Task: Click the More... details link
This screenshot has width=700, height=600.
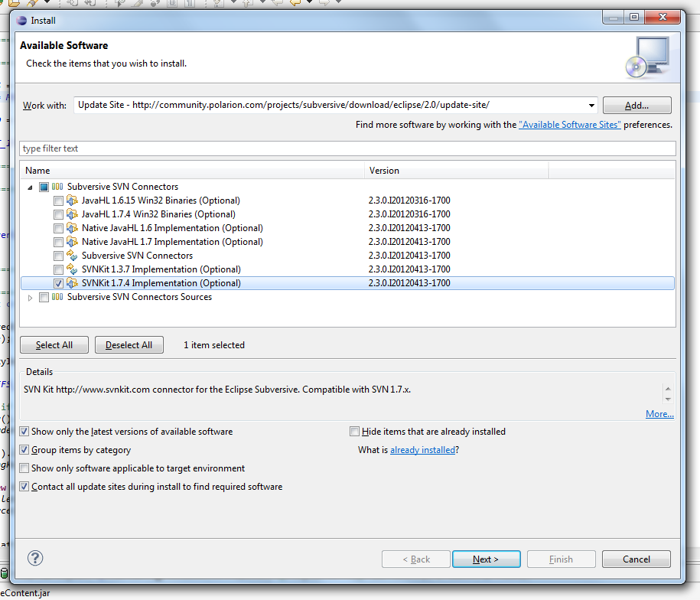Action: [x=659, y=414]
